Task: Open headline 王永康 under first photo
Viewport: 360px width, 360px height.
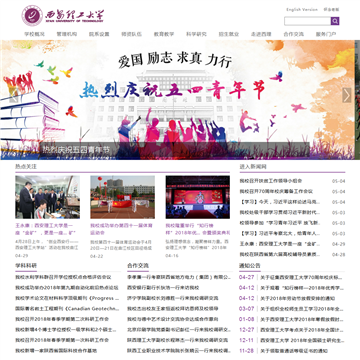Action: [x=46, y=229]
